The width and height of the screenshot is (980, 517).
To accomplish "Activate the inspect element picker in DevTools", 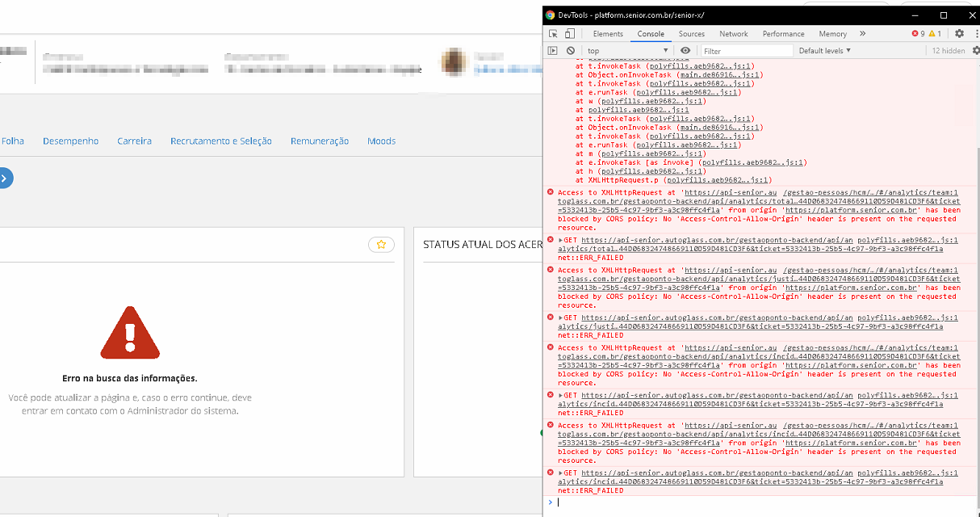I will click(x=553, y=34).
